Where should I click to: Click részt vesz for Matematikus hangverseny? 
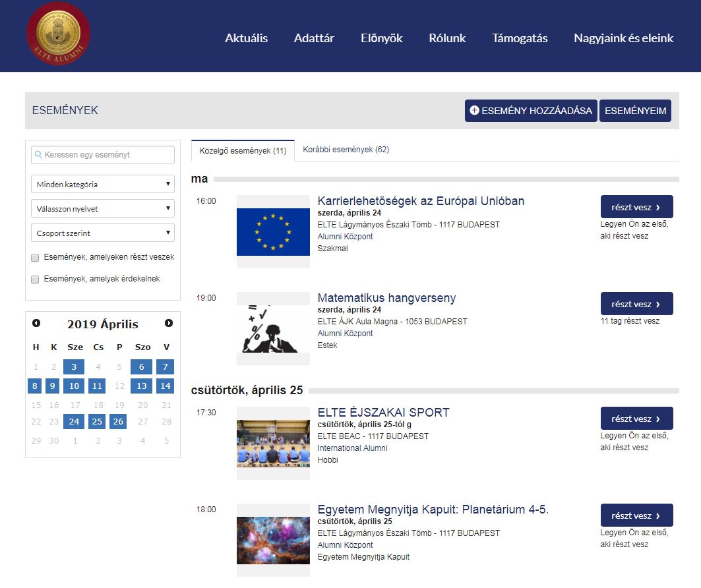tap(636, 304)
